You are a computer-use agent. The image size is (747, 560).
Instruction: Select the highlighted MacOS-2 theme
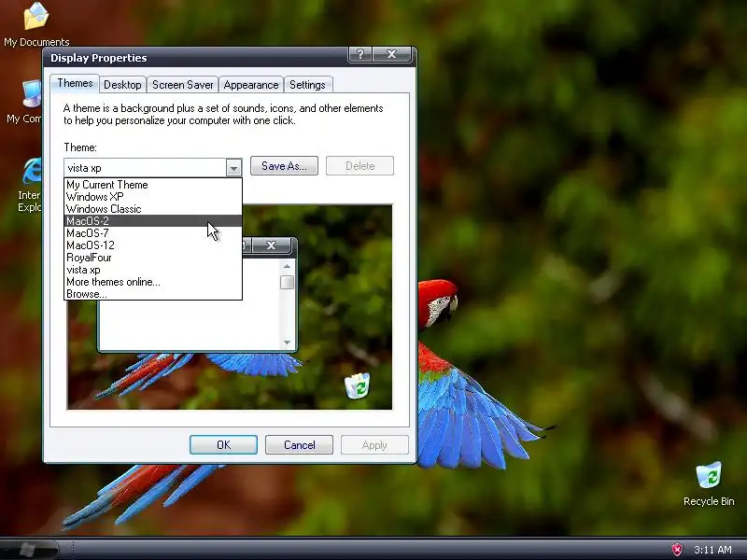(x=153, y=221)
